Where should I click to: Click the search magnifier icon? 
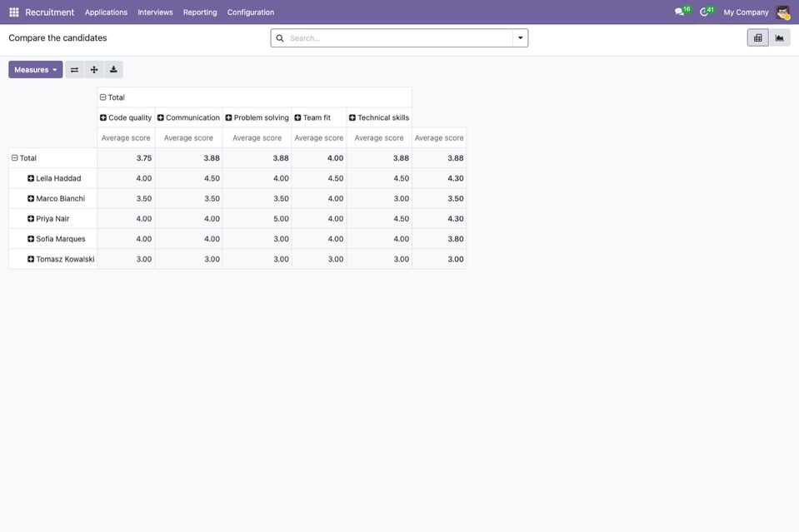click(x=280, y=38)
